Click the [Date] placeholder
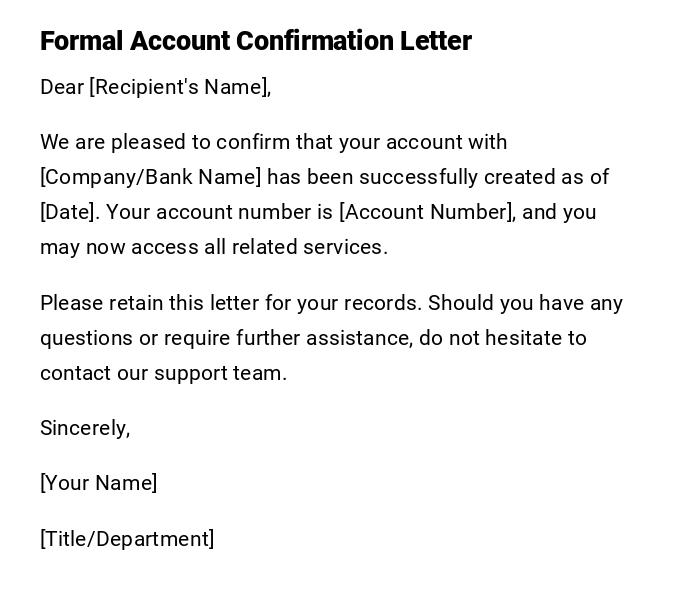The width and height of the screenshot is (700, 601). point(68,212)
